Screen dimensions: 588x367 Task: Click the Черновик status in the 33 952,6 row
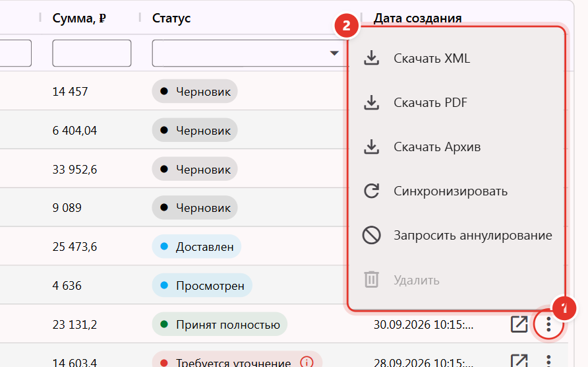click(194, 169)
